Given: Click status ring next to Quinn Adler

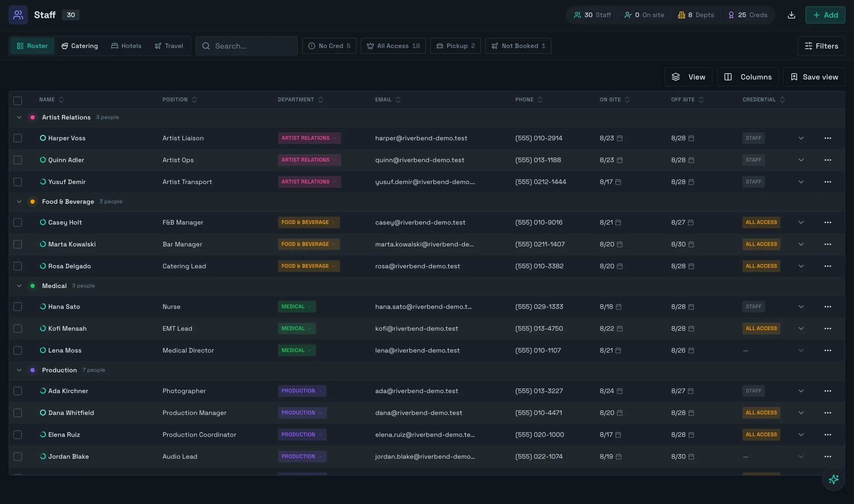Looking at the screenshot, I should pyautogui.click(x=43, y=160).
